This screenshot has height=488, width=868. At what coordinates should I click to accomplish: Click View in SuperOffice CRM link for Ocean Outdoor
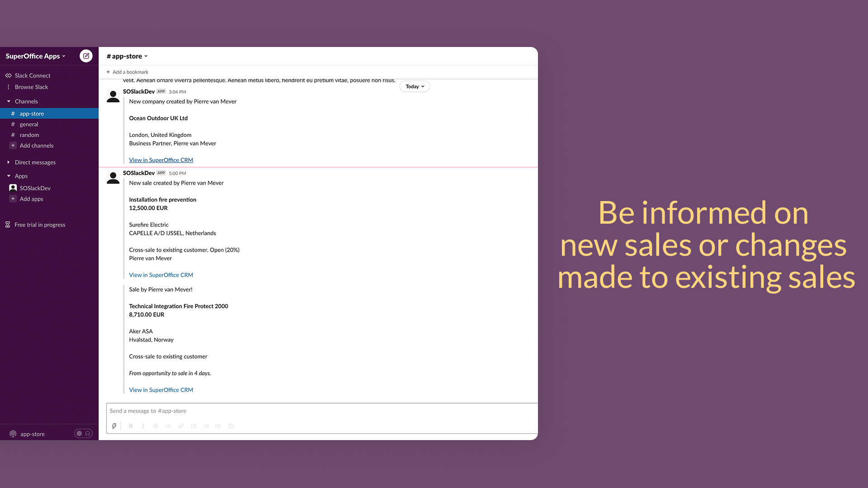pos(161,160)
